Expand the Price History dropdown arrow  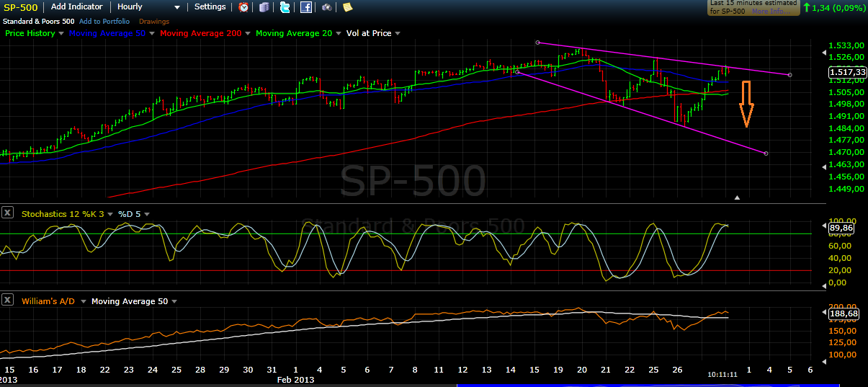click(61, 33)
